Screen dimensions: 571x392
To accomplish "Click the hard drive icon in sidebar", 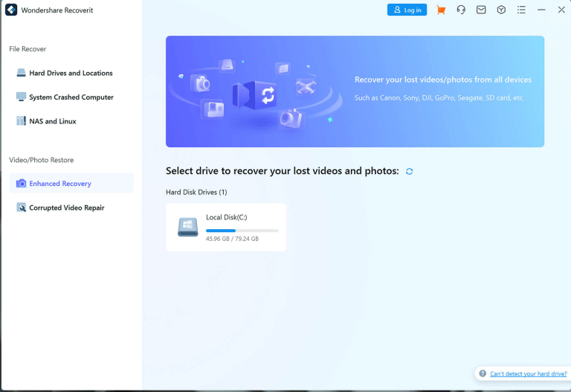I will tap(21, 73).
